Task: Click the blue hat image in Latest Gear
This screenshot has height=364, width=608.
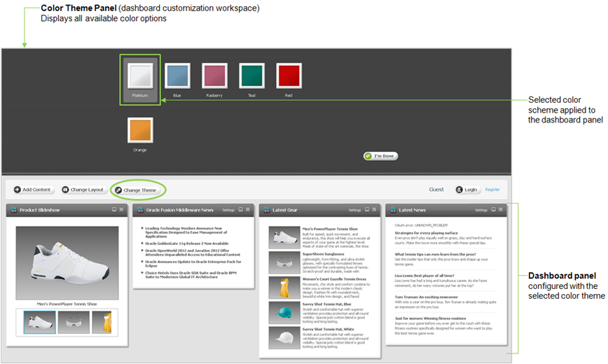Action: 284,312
